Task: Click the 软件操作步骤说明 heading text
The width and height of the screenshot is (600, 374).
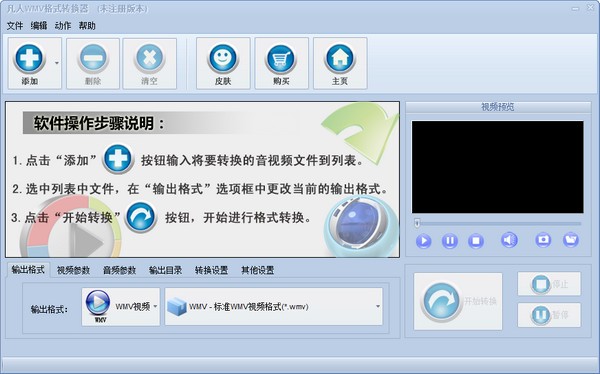Action: (x=99, y=123)
